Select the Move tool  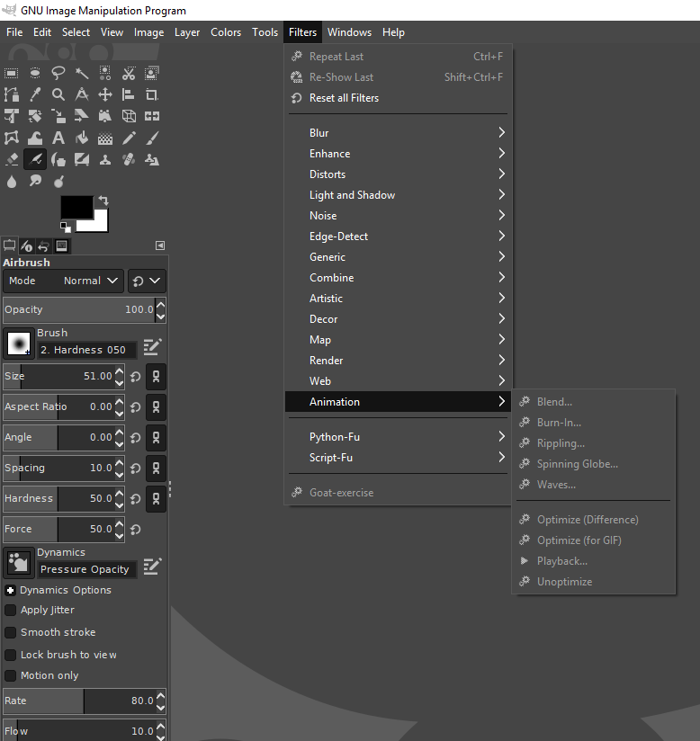click(105, 94)
